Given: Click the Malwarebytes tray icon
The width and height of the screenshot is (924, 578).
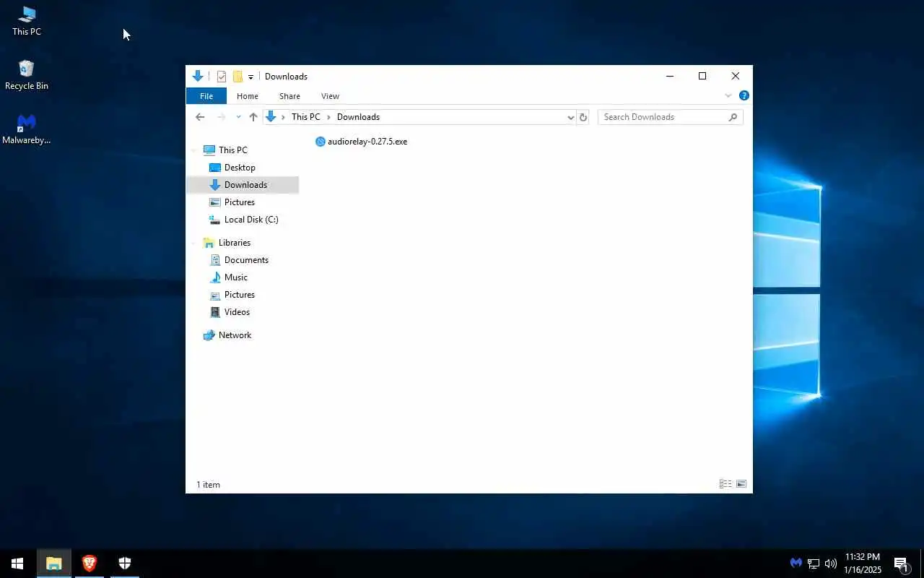Looking at the screenshot, I should click(x=796, y=564).
